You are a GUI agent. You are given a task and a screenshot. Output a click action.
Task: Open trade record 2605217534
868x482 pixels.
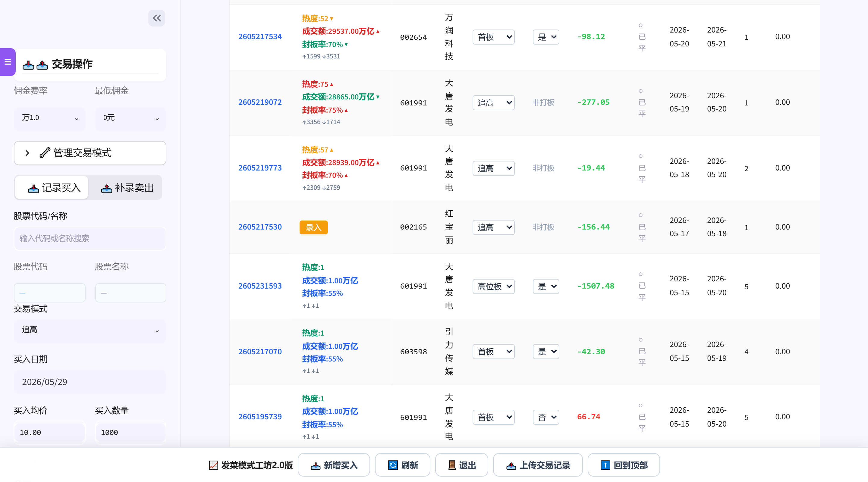(x=260, y=37)
